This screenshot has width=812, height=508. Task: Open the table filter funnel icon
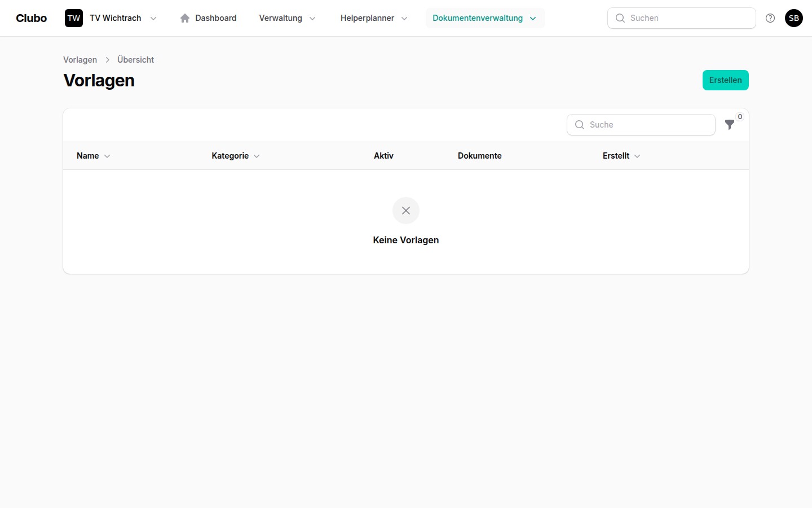pos(730,125)
